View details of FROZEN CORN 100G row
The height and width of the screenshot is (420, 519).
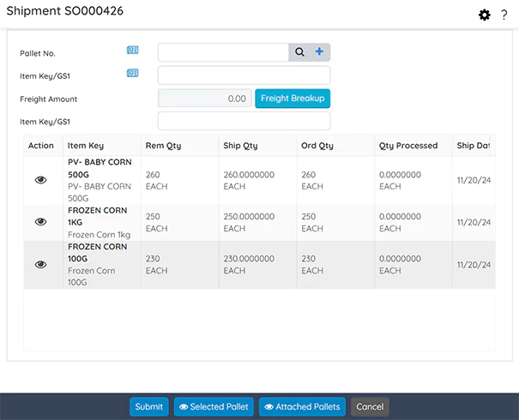pyautogui.click(x=40, y=265)
